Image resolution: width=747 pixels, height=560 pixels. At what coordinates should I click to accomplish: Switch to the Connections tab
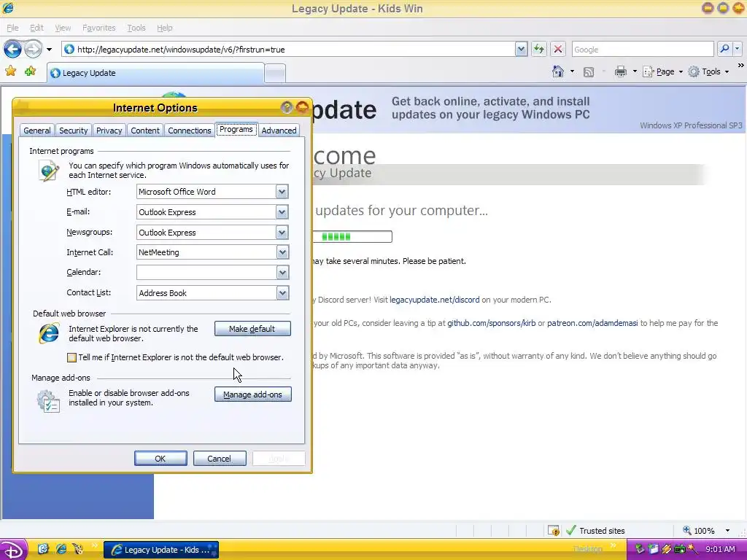click(x=189, y=130)
